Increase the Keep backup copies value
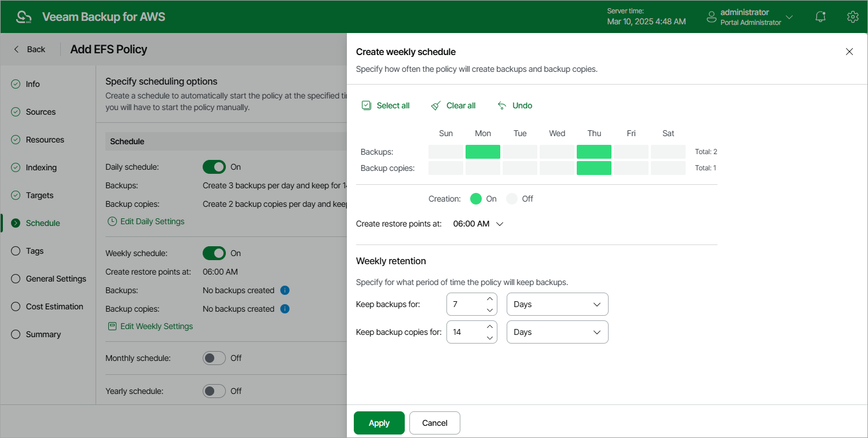Viewport: 868px width, 438px height. [x=490, y=327]
